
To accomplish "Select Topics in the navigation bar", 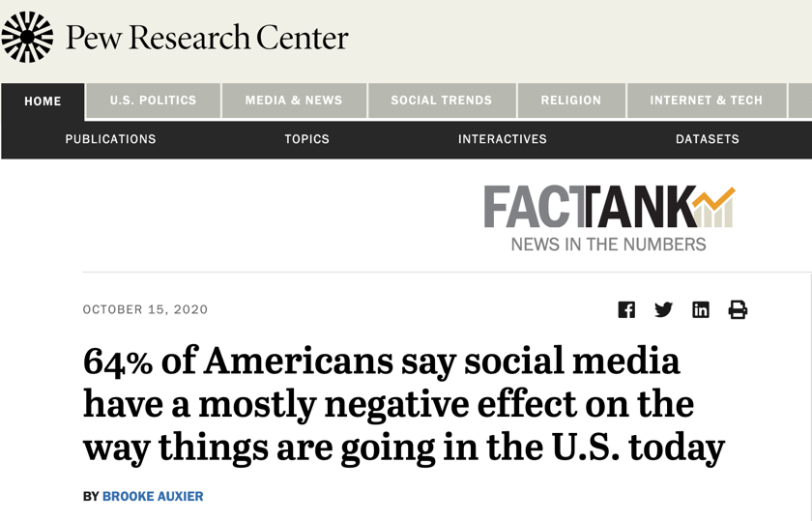I will coord(306,139).
